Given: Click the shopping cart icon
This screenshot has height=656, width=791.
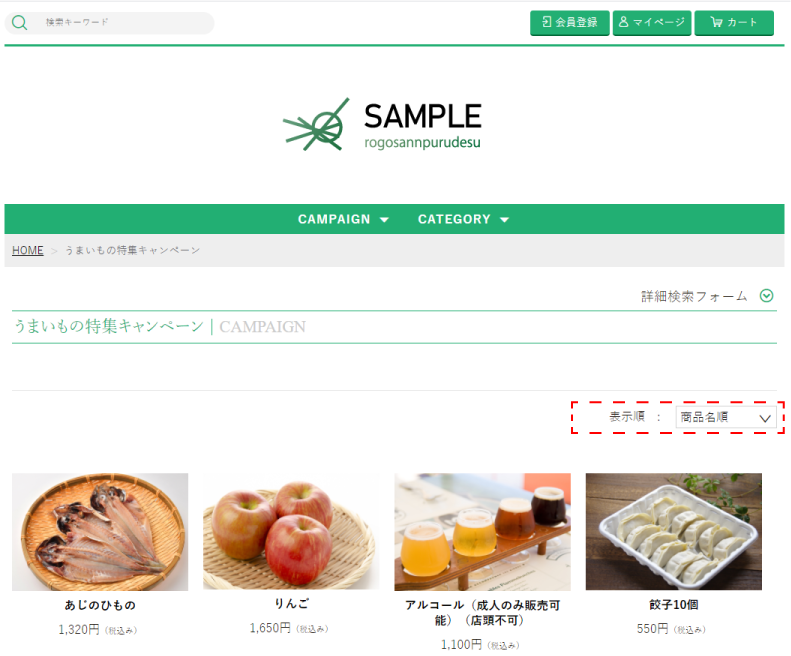Looking at the screenshot, I should point(716,22).
